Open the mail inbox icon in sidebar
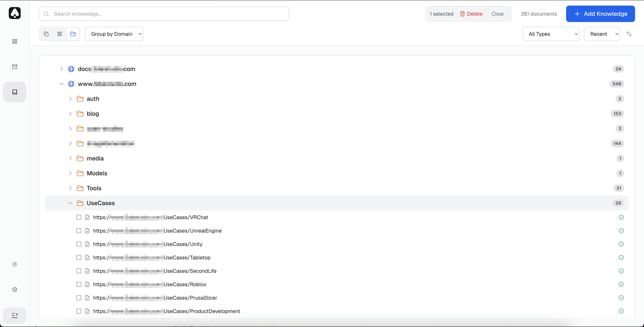The image size is (644, 327). (x=15, y=66)
